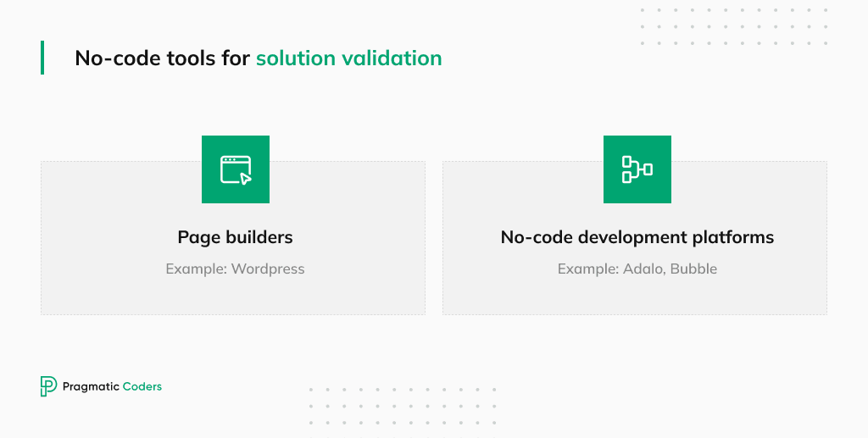868x438 pixels.
Task: Click the "No-code tools for" title text
Action: (162, 58)
